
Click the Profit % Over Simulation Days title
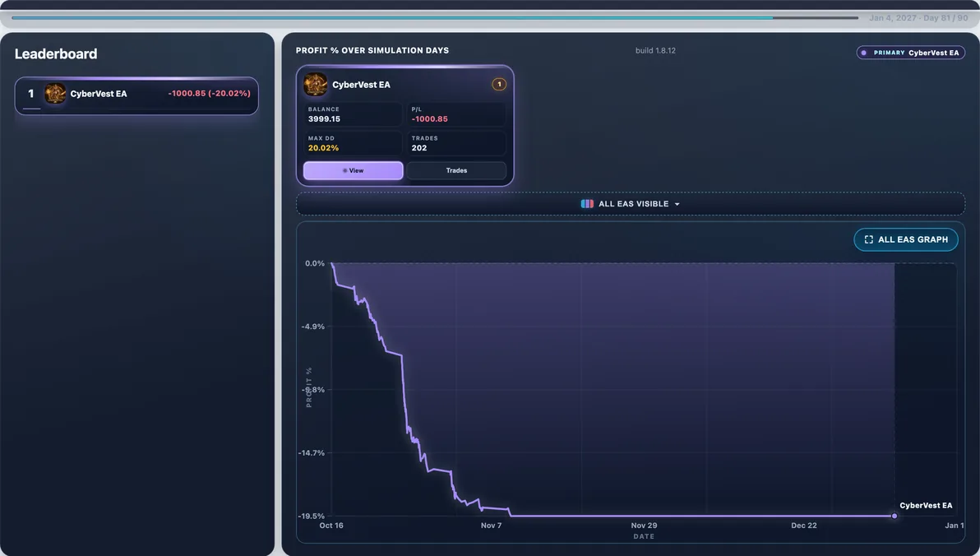click(372, 51)
